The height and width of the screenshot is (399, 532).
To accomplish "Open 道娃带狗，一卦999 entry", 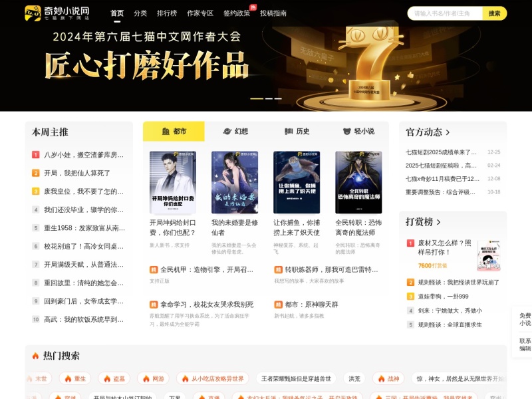I will tap(443, 297).
